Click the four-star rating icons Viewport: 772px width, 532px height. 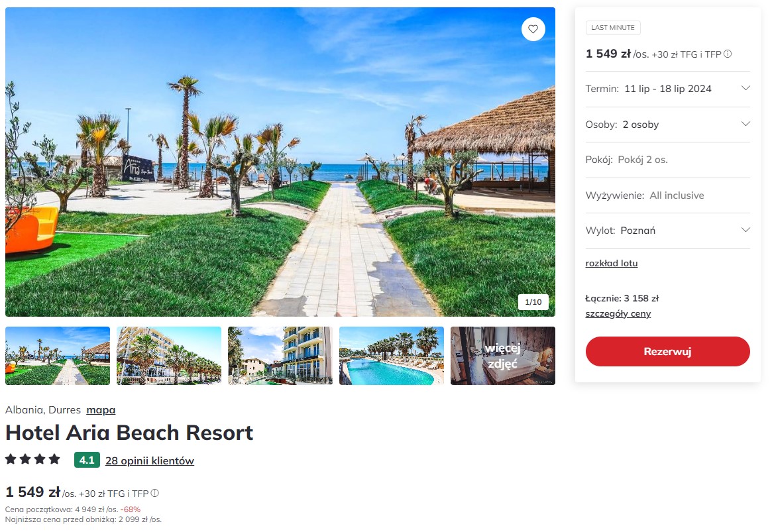(x=32, y=460)
